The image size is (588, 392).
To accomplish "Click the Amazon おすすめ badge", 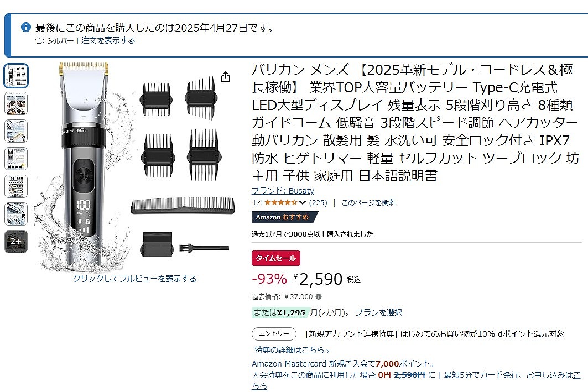I will 285,217.
